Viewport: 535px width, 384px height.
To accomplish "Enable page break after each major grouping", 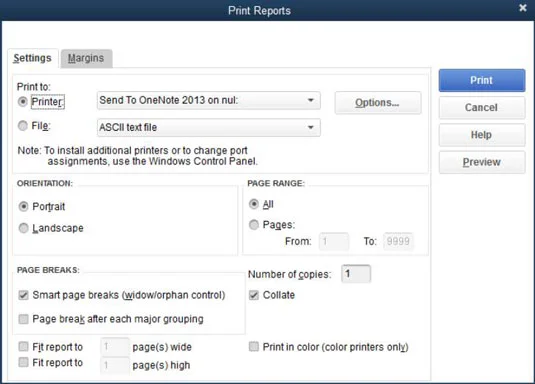I will (24, 319).
